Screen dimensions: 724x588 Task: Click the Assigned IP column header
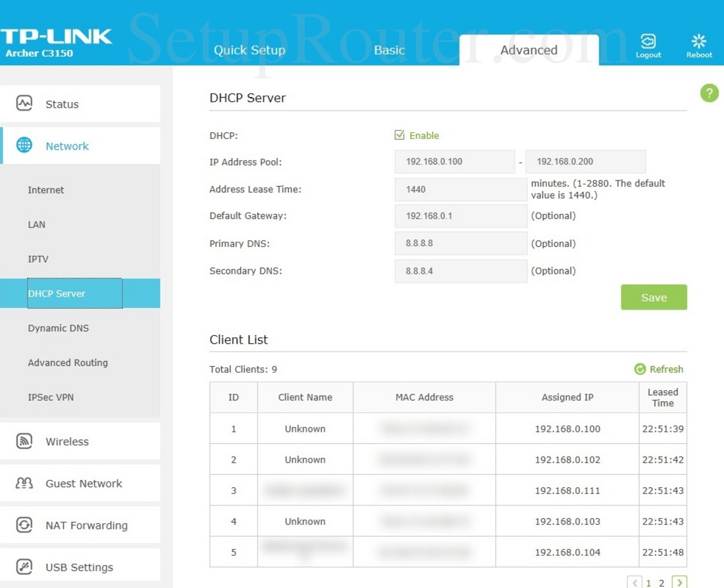click(x=567, y=397)
